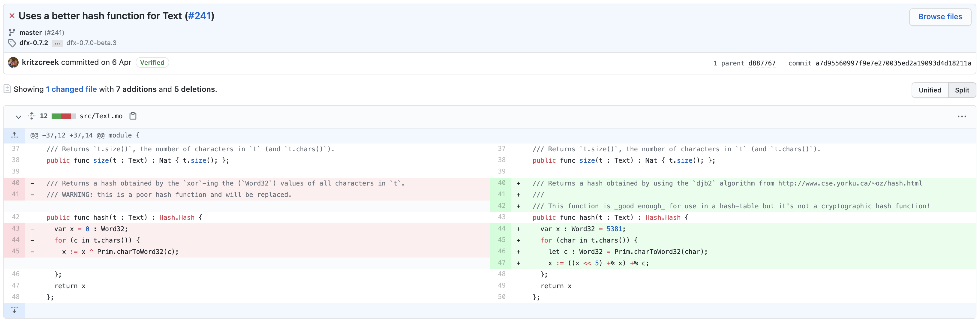This screenshot has width=980, height=323.
Task: Click the tag icon
Action: tap(12, 43)
